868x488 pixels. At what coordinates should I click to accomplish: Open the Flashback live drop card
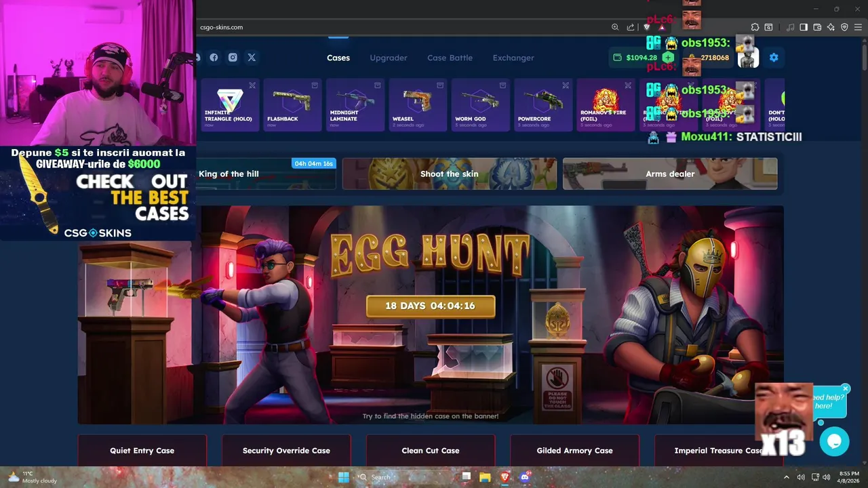[x=292, y=104]
